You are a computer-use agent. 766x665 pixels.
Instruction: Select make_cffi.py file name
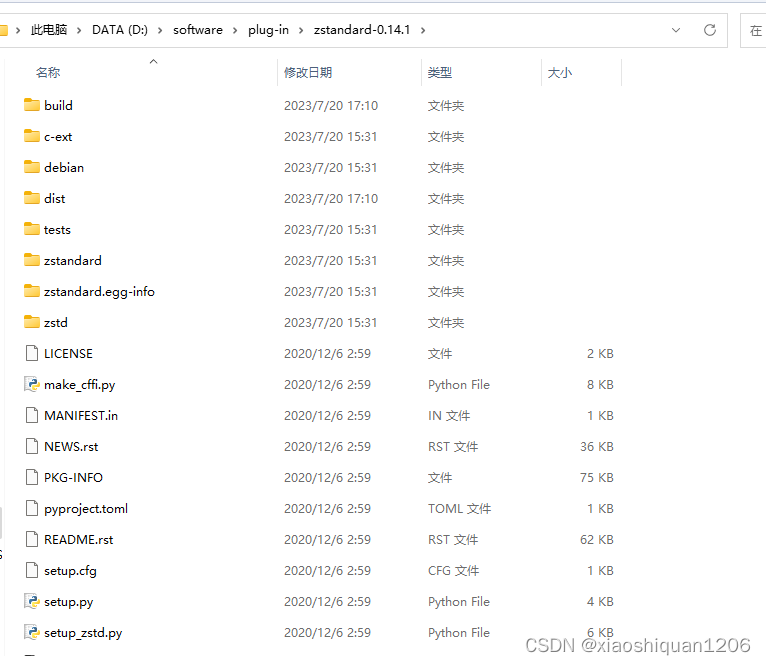80,385
